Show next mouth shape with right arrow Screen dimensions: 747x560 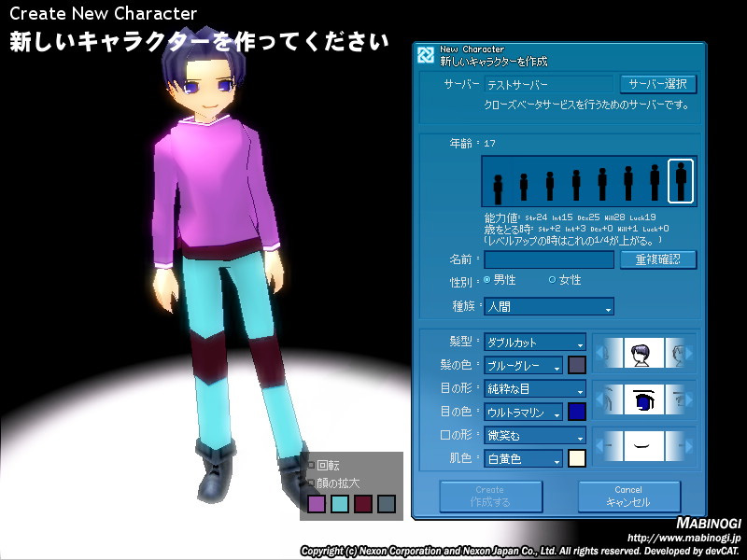[x=688, y=446]
